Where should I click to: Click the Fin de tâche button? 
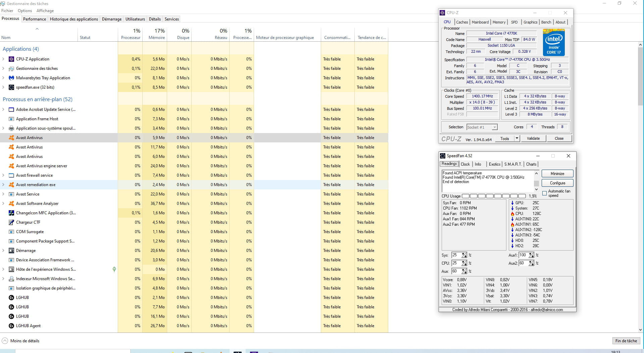click(x=626, y=341)
